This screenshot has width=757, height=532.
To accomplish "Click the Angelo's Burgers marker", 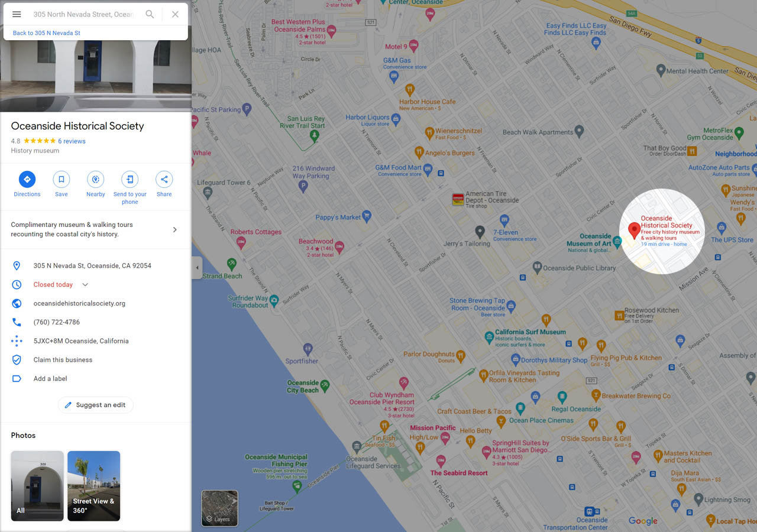I will coord(419,152).
